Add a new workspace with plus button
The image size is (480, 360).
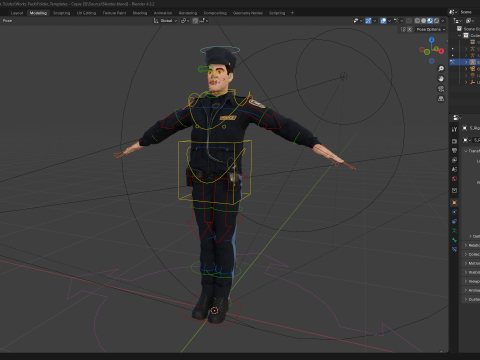click(x=292, y=13)
